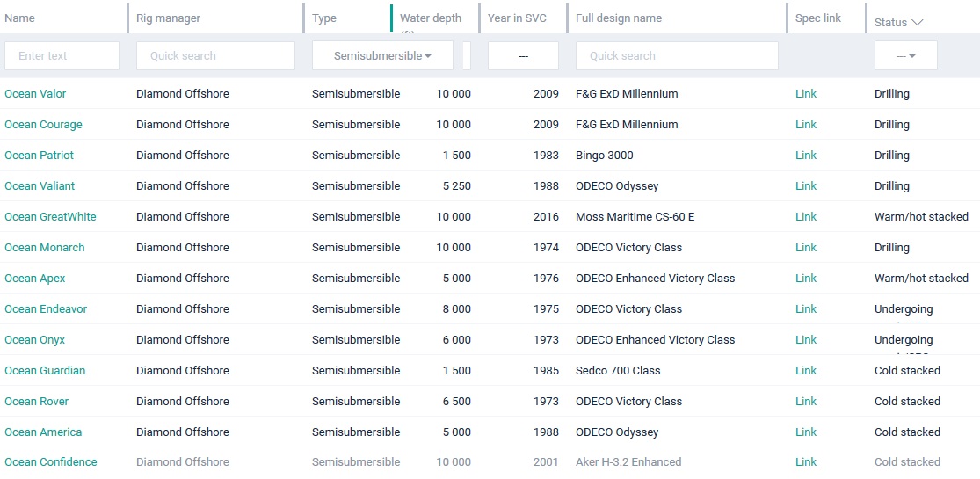Image resolution: width=980 pixels, height=479 pixels.
Task: Open the Type filter dropdown showing Semisubmersible
Action: coord(382,55)
